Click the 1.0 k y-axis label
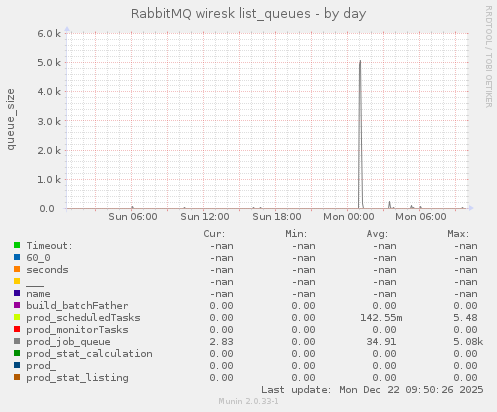 pos(49,180)
